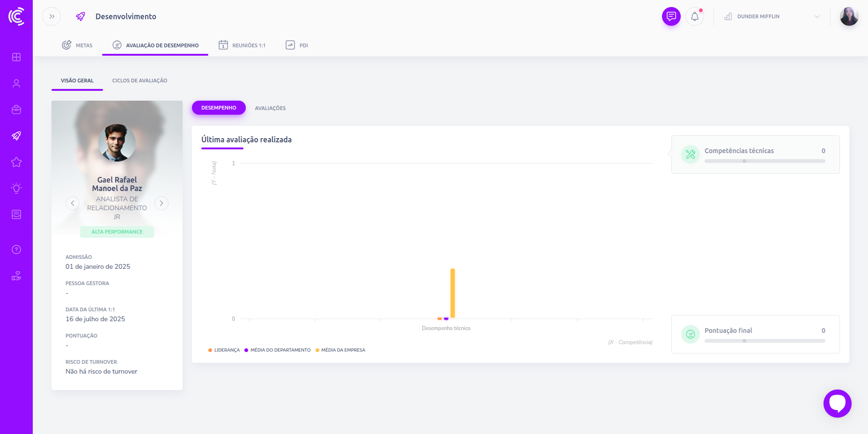
Task: Toggle Média da Empresa legend item
Action: tap(340, 350)
